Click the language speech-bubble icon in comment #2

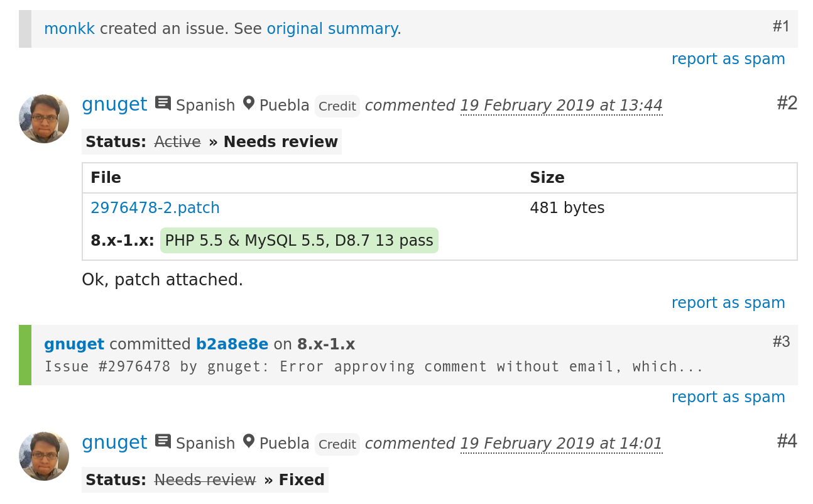(163, 103)
